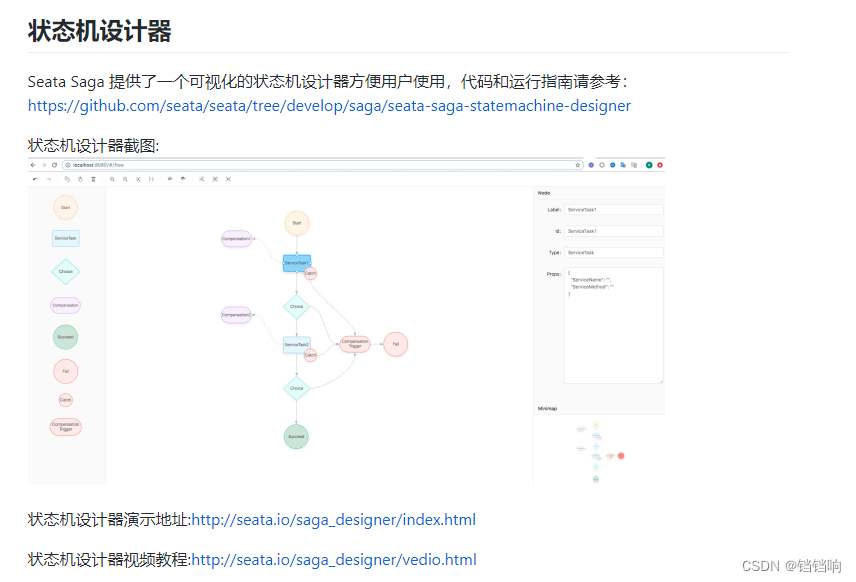Open the GitHub seata-saga-statemachine-designer link

coord(329,106)
